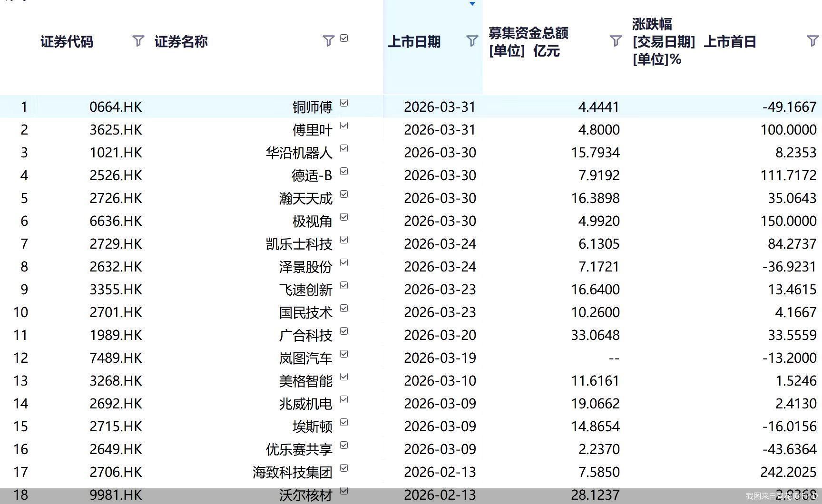Open the filter funnel on 上市日期 column

pos(471,41)
